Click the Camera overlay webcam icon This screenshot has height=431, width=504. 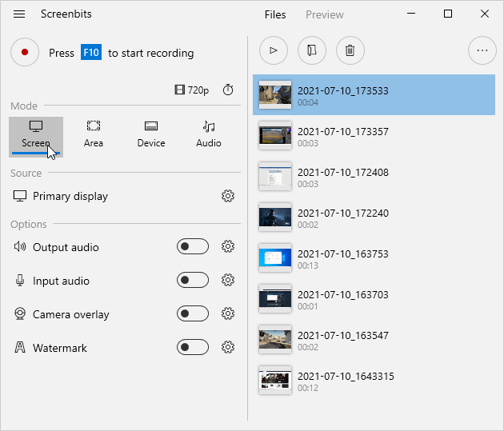[x=20, y=313]
